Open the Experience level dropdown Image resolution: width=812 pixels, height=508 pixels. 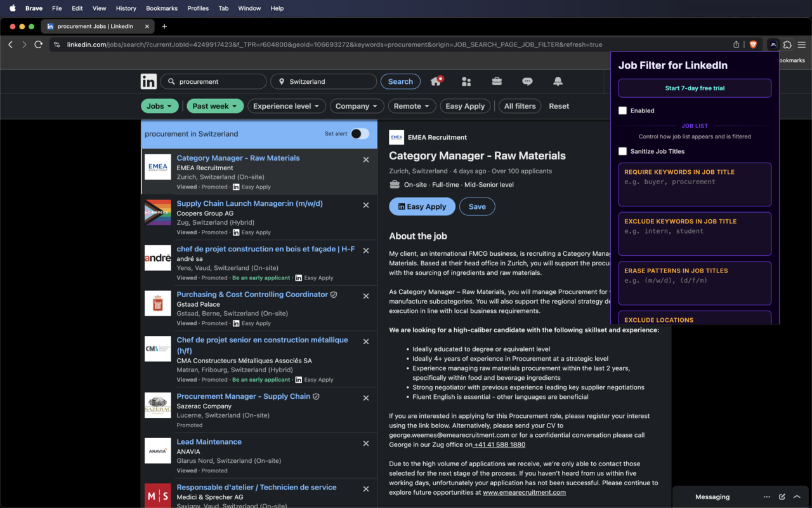tap(287, 106)
